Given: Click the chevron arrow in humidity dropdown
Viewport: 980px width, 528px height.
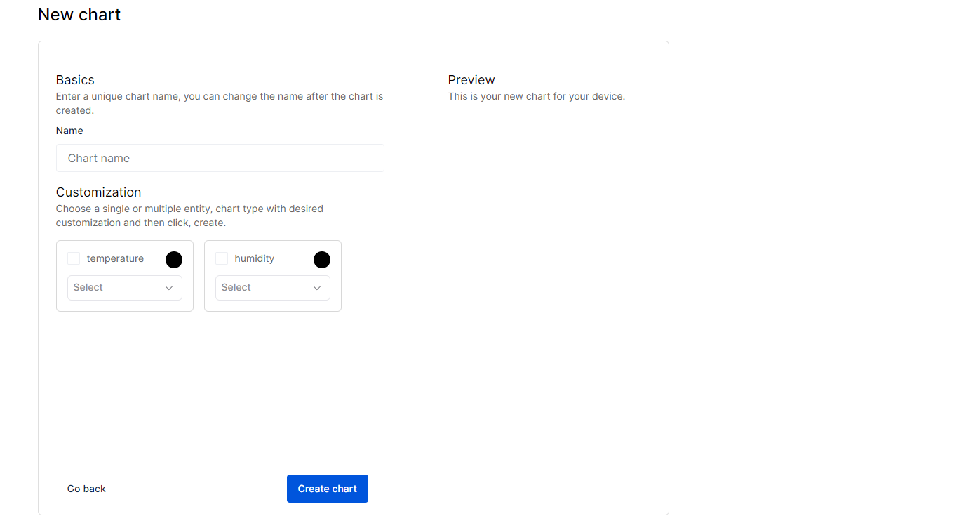Looking at the screenshot, I should (317, 288).
